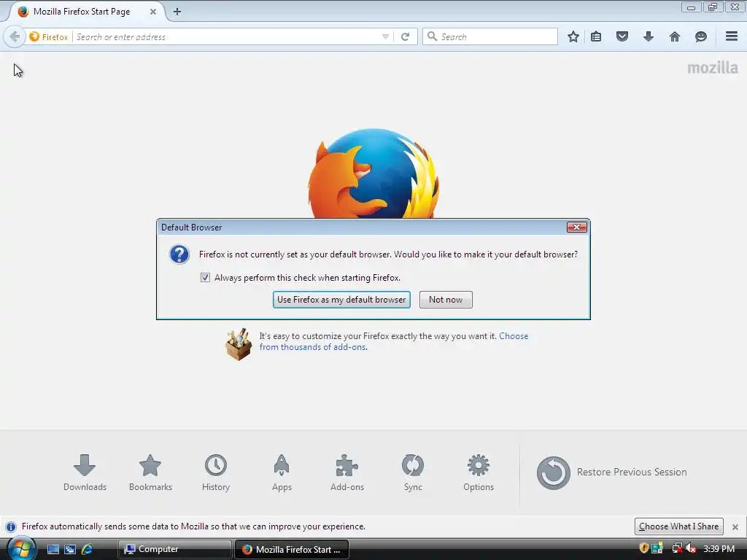The width and height of the screenshot is (747, 560).
Task: Dismiss the data sharing notification bar
Action: (x=735, y=526)
